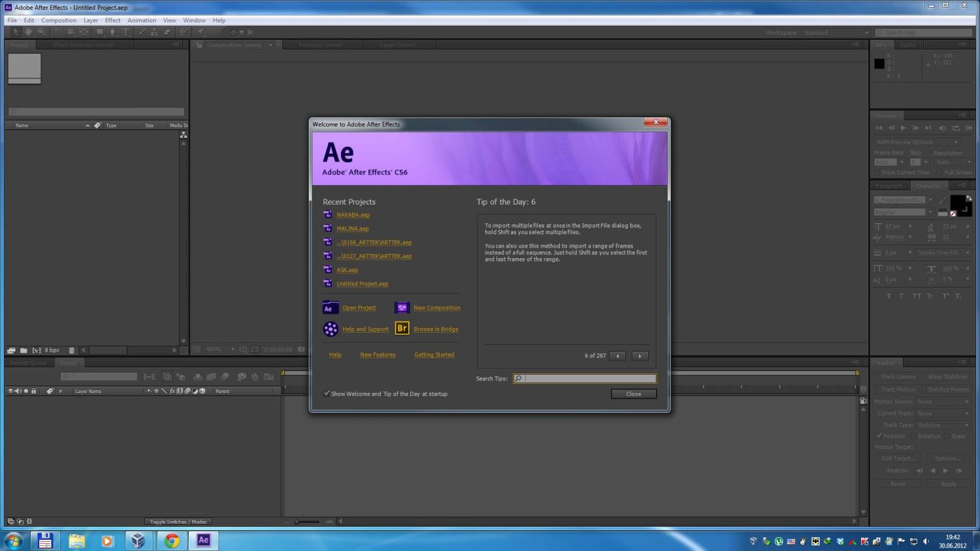
Task: Switch to the Paragraph tab
Action: [889, 186]
